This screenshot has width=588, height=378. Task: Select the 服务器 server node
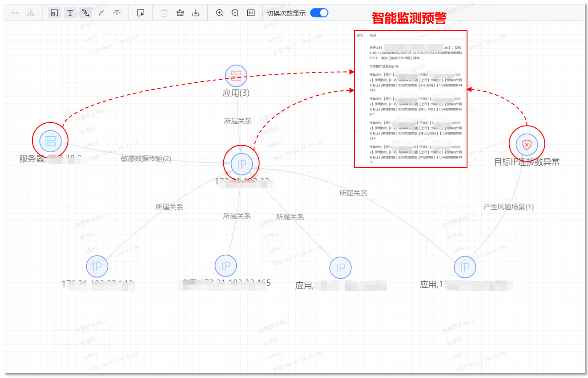coord(50,140)
